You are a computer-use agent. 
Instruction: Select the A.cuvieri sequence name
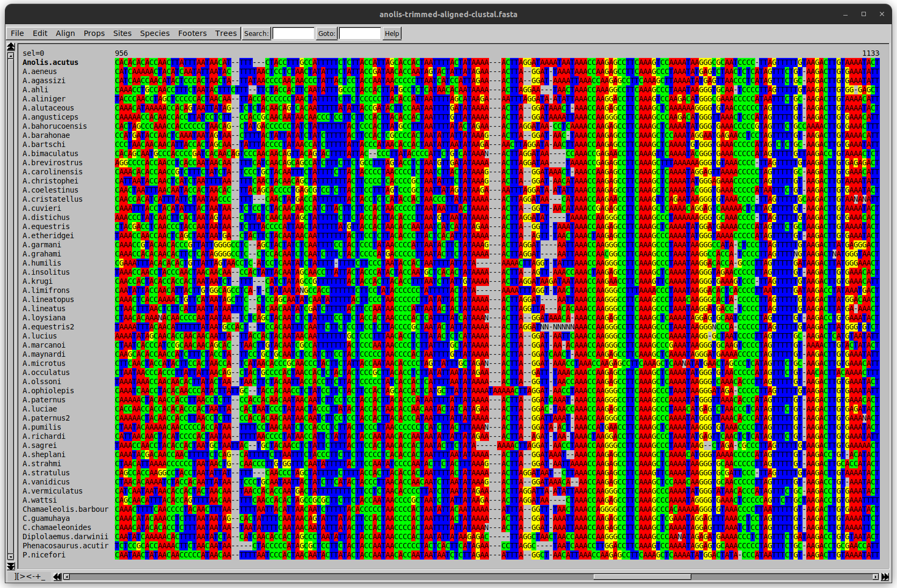tap(42, 208)
